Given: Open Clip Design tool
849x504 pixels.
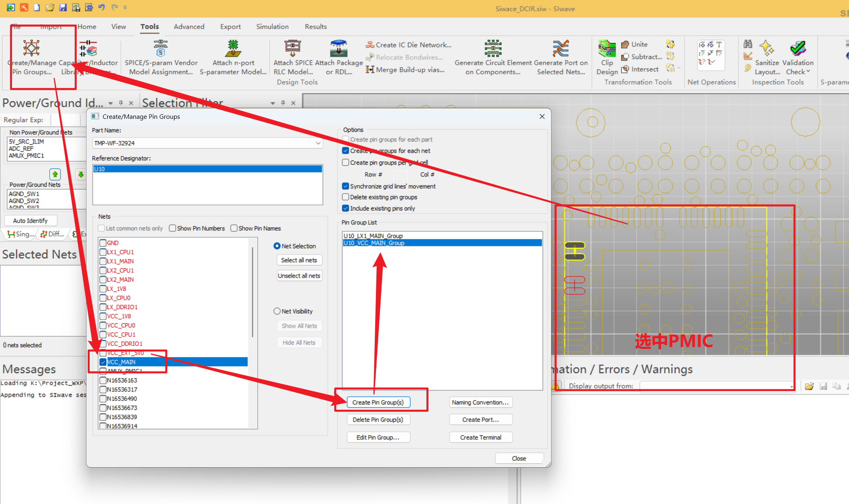Looking at the screenshot, I should [606, 49].
